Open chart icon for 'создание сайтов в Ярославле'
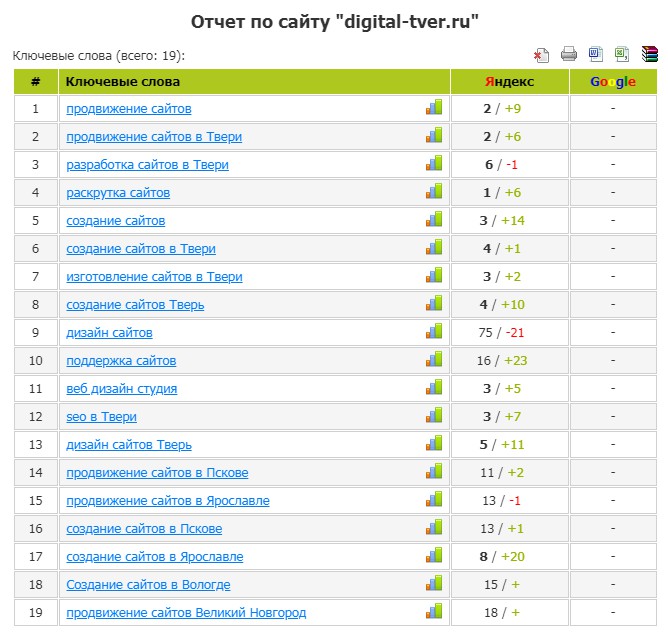Image resolution: width=668 pixels, height=636 pixels. click(434, 555)
